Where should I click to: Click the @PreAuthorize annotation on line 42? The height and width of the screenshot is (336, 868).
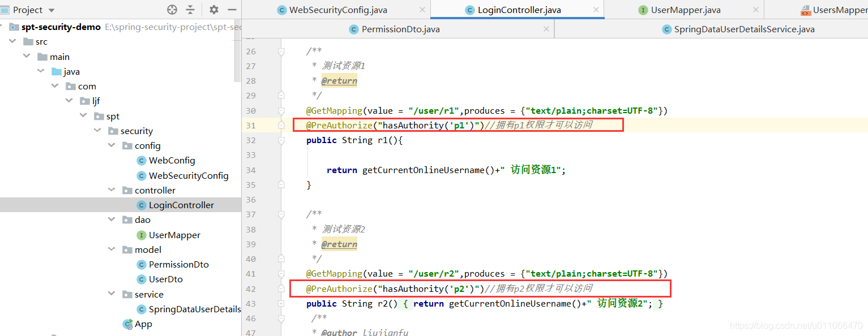339,288
